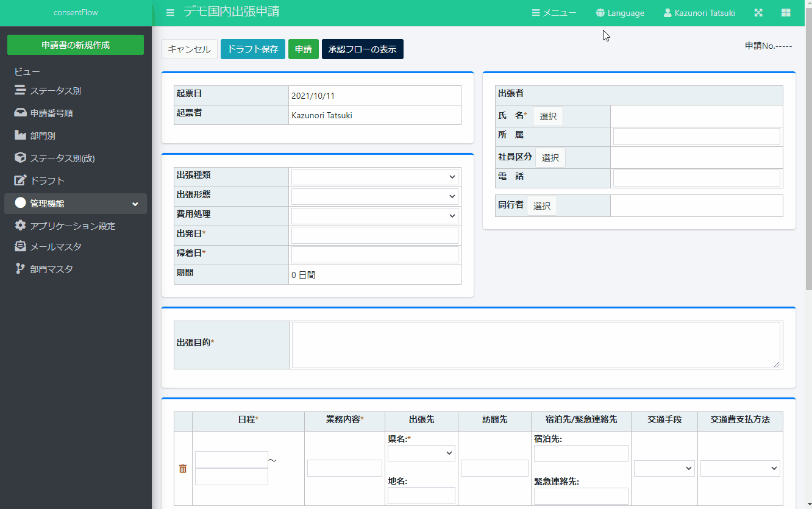Click the branch icon for 部門マスタ
The height and width of the screenshot is (509, 812).
20,269
